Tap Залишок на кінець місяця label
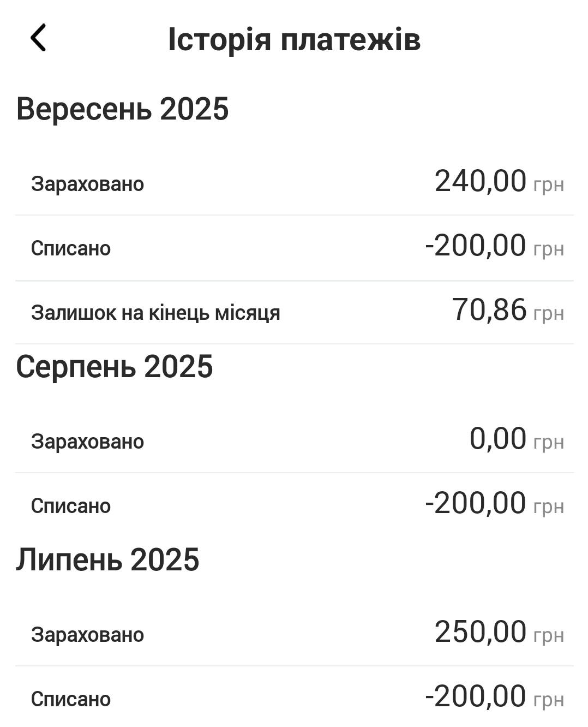This screenshot has height=727, width=588. pyautogui.click(x=155, y=313)
